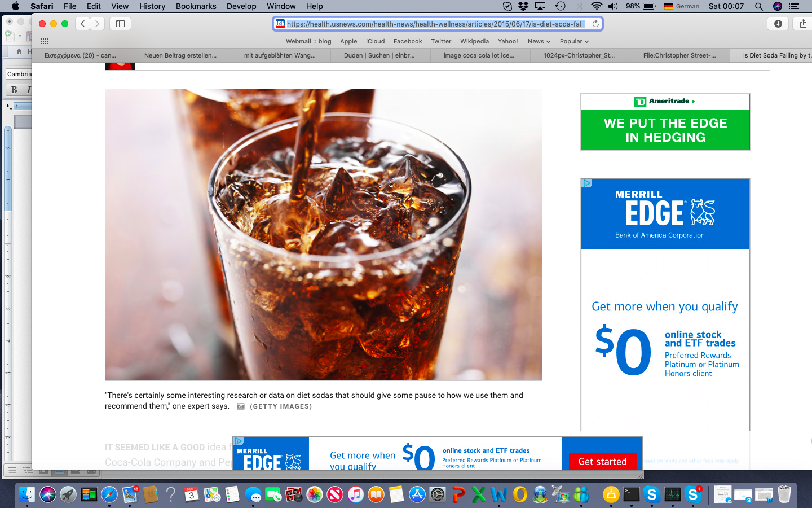Click the camera icon beside Getty Images credit
The width and height of the screenshot is (812, 508).
241,406
